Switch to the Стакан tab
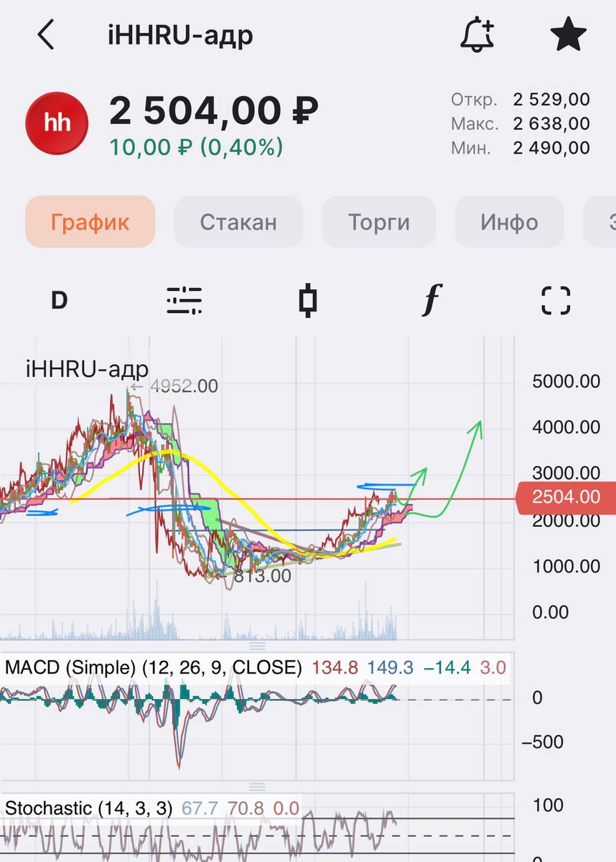The height and width of the screenshot is (862, 616). [238, 221]
